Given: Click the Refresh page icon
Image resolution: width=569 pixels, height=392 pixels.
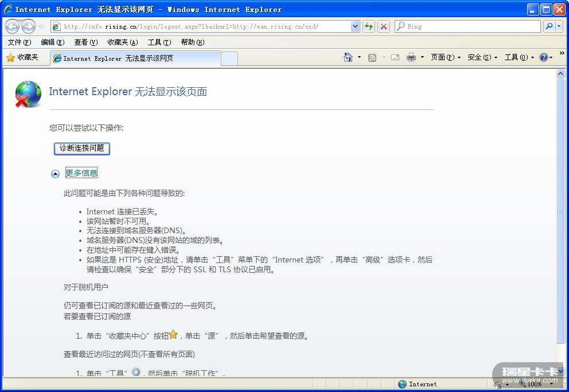Looking at the screenshot, I should point(369,26).
